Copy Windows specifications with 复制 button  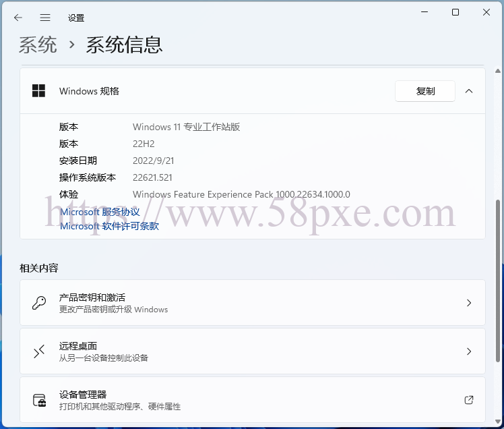[425, 91]
